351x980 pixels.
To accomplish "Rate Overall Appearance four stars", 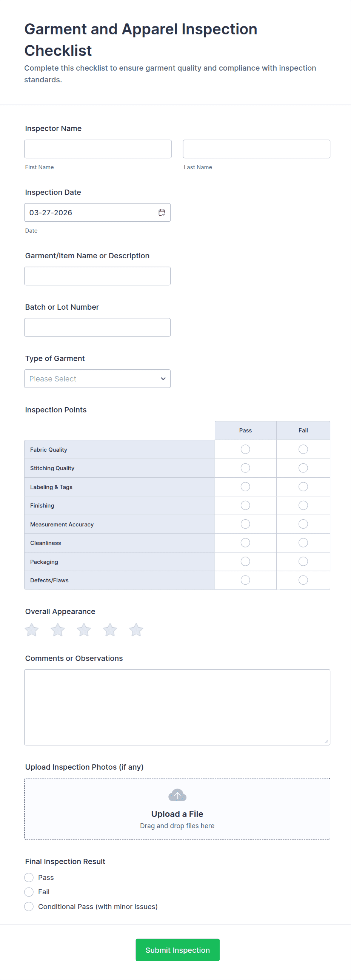I will click(110, 630).
